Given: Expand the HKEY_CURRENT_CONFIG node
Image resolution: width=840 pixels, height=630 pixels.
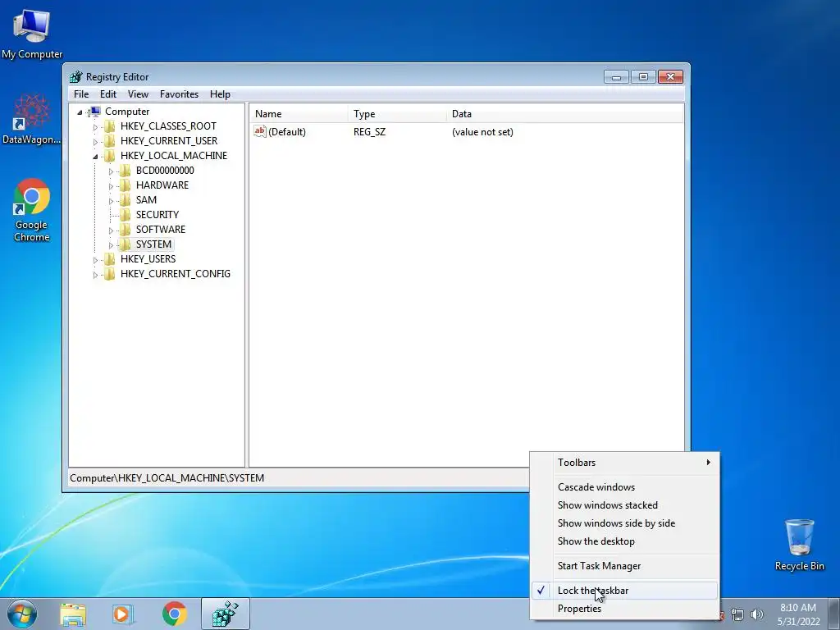Looking at the screenshot, I should tap(95, 274).
